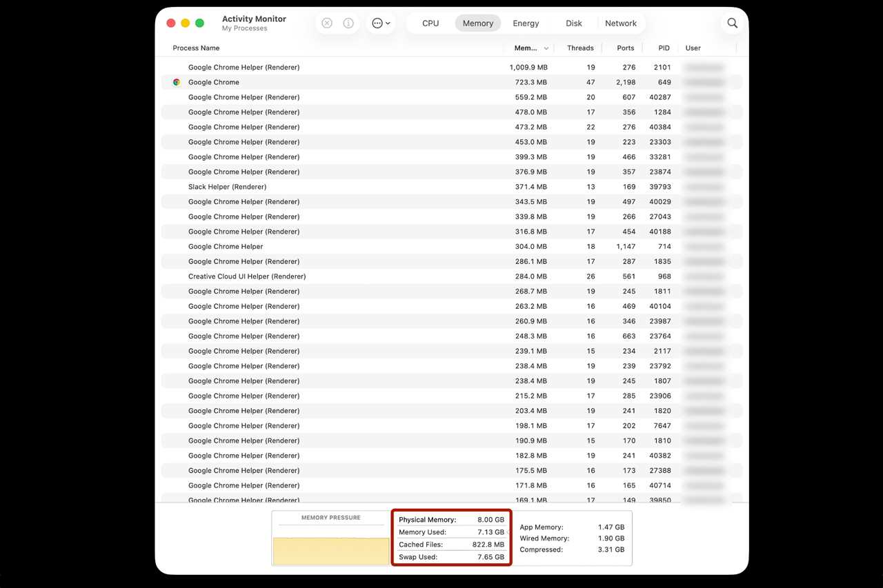
Task: Sort processes by the PID column
Action: pyautogui.click(x=663, y=48)
